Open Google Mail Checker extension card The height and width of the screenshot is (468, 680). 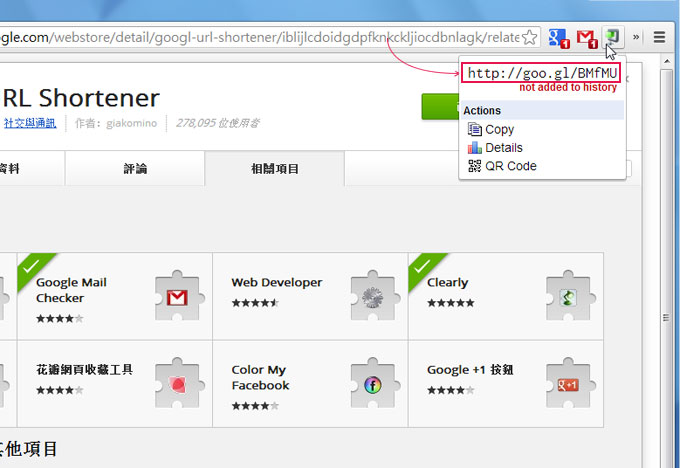115,296
